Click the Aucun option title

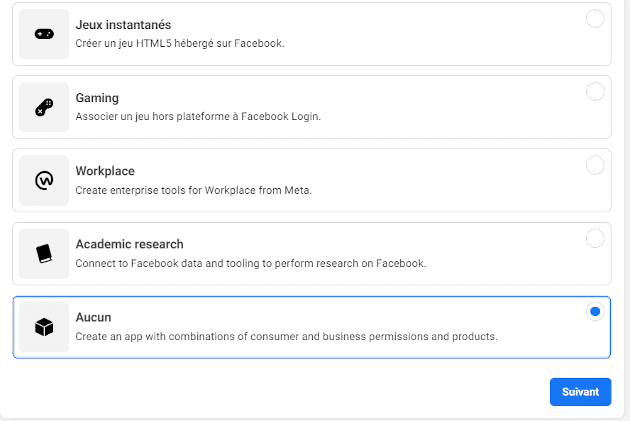[x=93, y=317]
